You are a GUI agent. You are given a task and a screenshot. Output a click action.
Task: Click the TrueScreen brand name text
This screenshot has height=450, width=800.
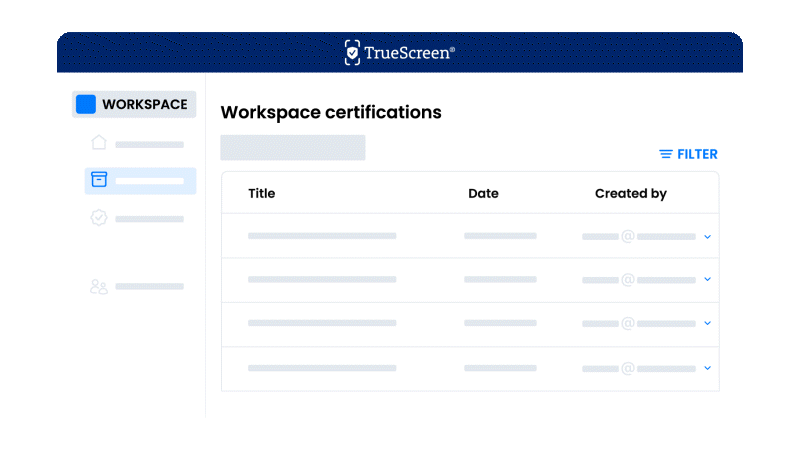(x=409, y=53)
